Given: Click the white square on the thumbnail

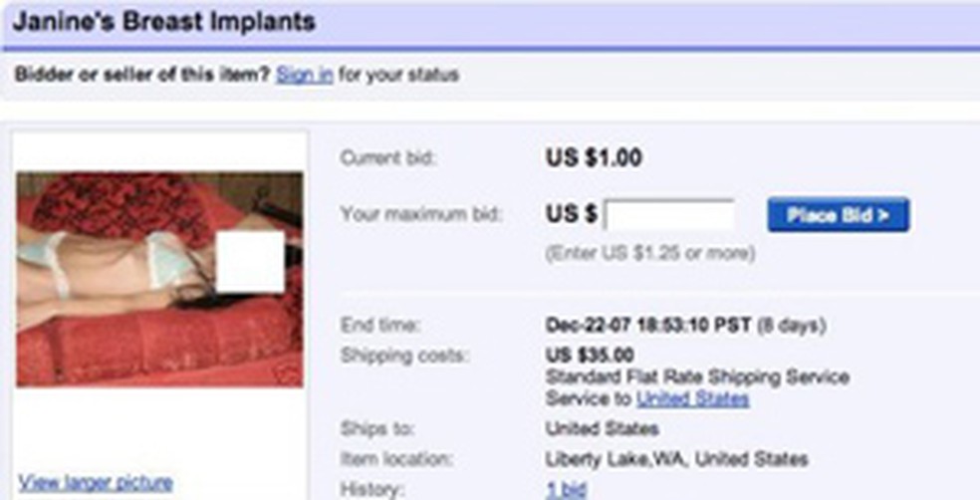Looking at the screenshot, I should [250, 261].
